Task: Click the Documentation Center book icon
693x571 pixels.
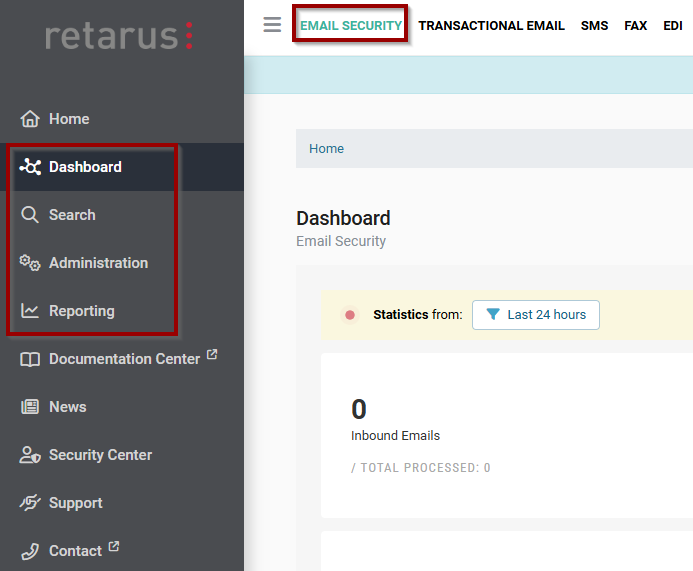Action: click(x=30, y=359)
